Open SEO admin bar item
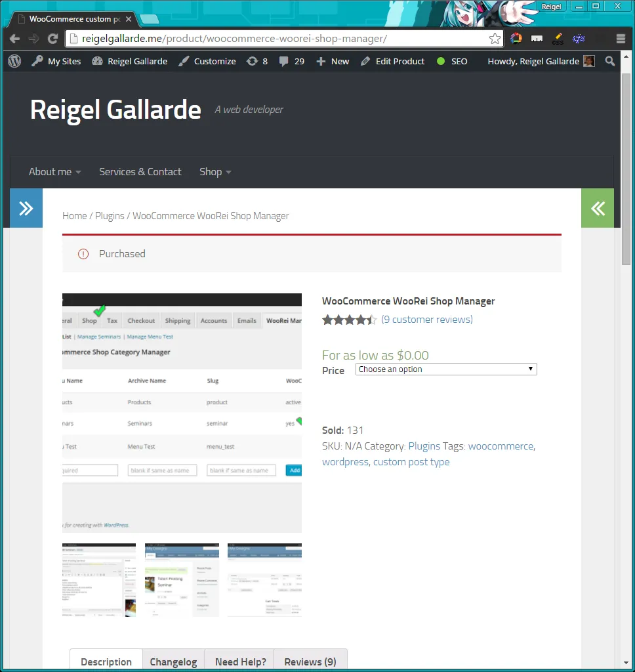635x672 pixels. [x=452, y=61]
